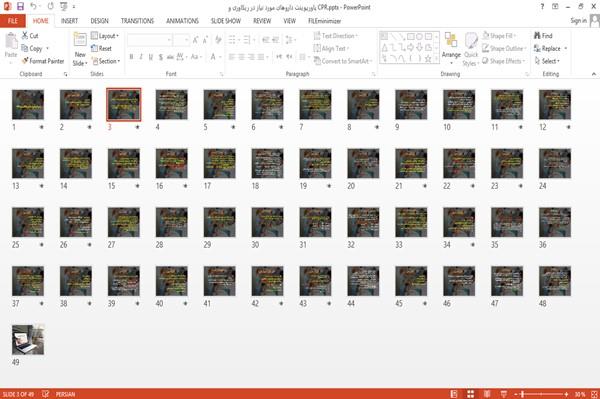Open Font dialog launcher arrow

tap(222, 74)
